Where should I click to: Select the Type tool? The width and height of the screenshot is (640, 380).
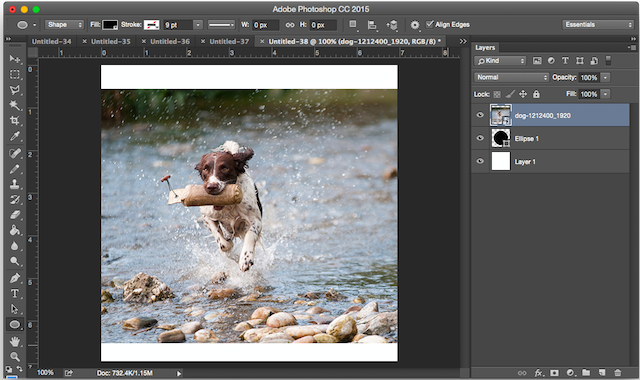click(x=15, y=293)
